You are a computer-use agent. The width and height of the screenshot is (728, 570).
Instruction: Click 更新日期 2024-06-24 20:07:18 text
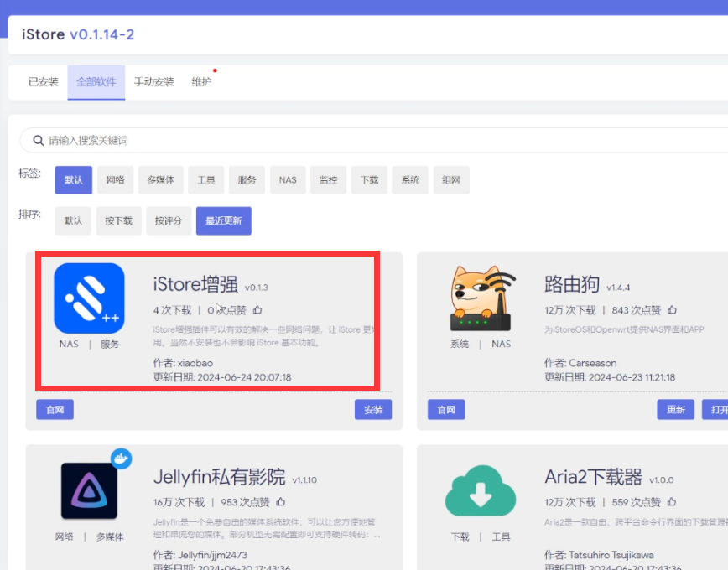click(222, 377)
